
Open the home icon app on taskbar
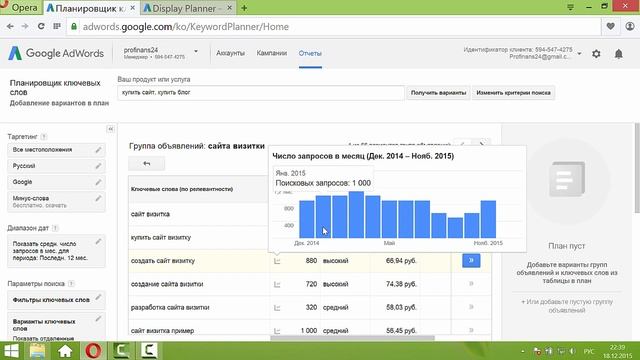[65, 351]
